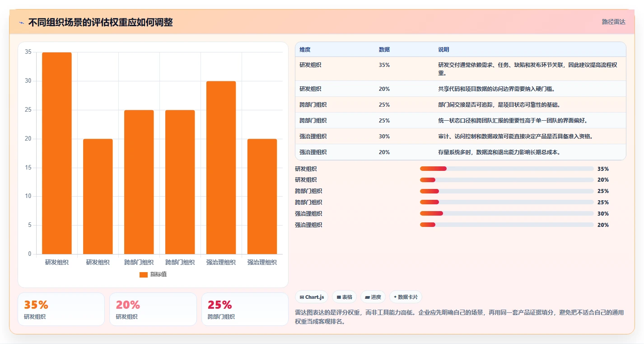Click the lightning icon before the title

click(21, 23)
